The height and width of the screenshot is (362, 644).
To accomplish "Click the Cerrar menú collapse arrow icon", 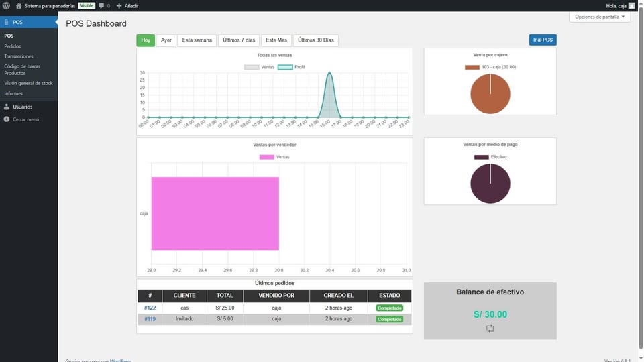I will point(7,119).
